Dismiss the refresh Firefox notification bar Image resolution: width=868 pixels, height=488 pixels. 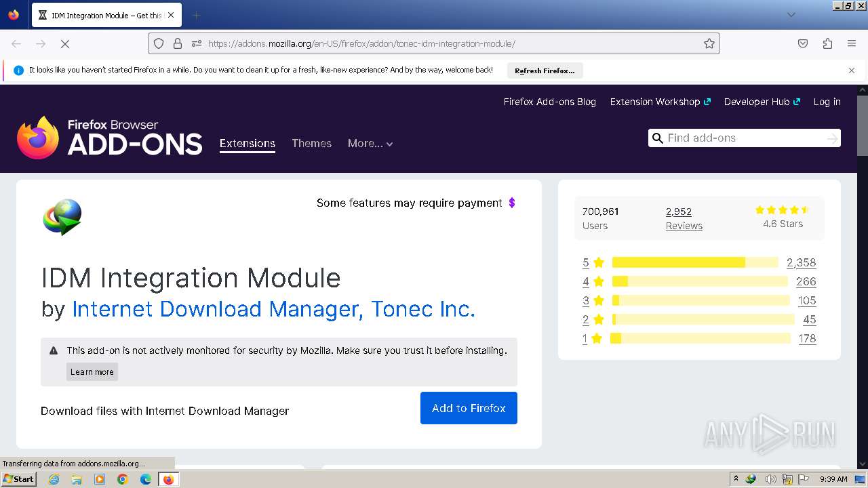[852, 70]
